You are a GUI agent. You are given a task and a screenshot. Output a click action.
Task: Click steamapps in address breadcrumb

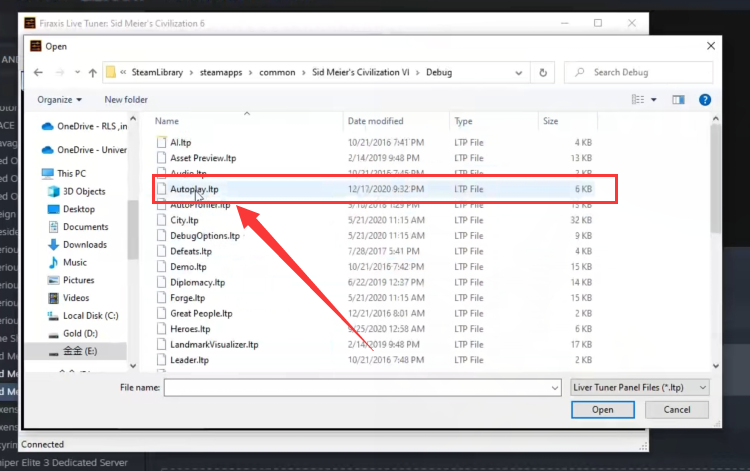click(x=221, y=73)
